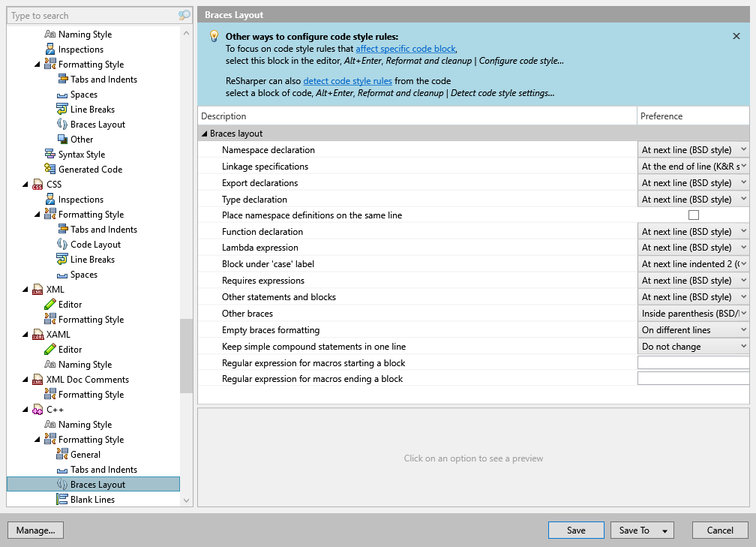
Task: Click the Generated Code icon in tree
Action: click(x=50, y=170)
